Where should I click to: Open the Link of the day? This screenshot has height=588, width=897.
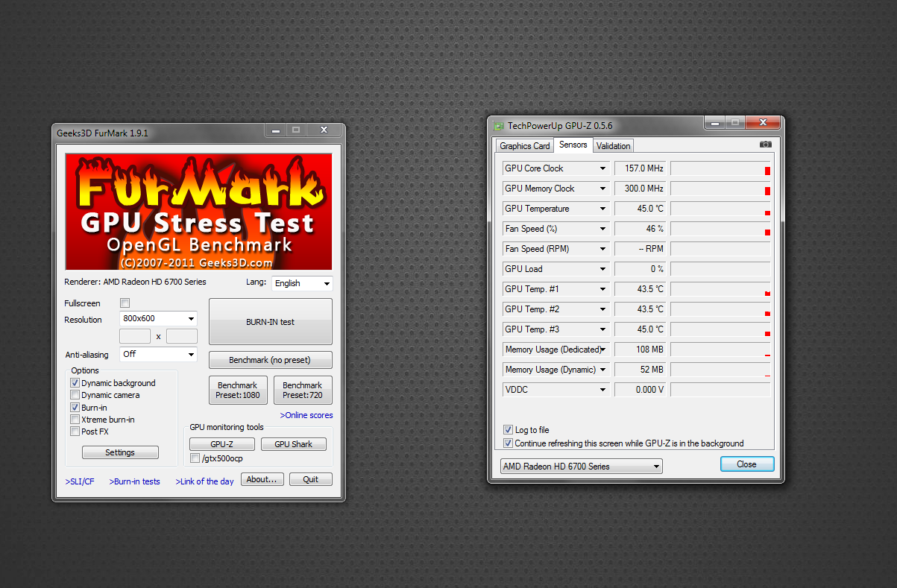[x=205, y=481]
